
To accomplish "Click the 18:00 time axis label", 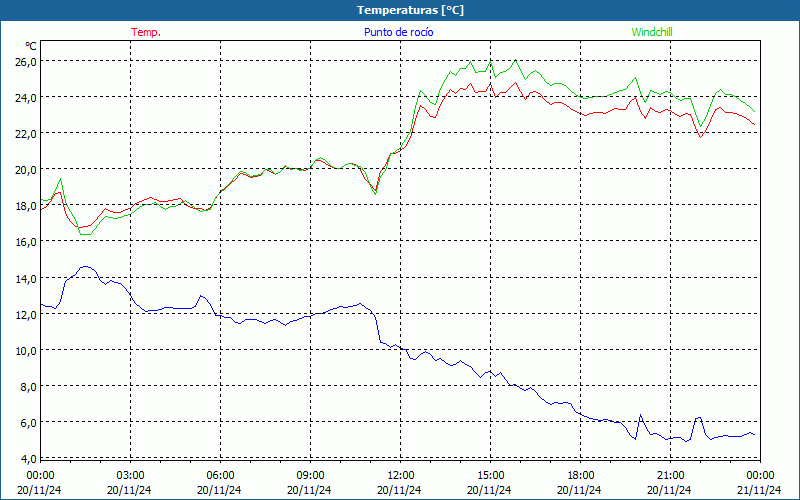I will (580, 476).
